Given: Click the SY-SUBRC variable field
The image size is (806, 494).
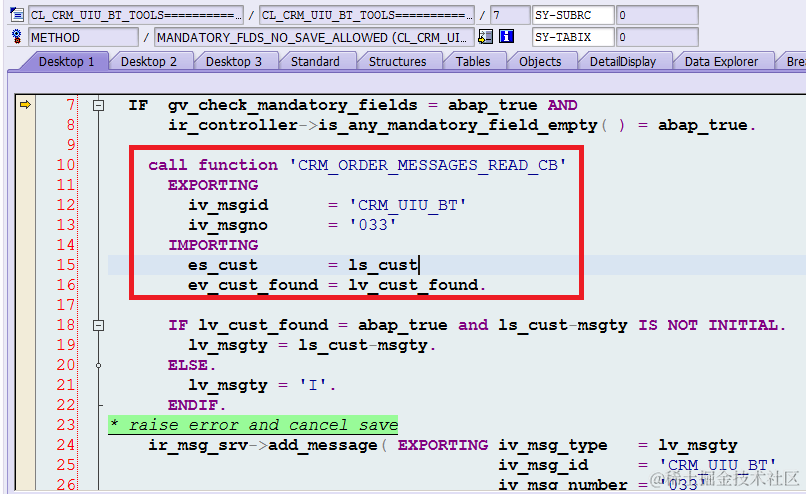Looking at the screenshot, I should tap(573, 15).
